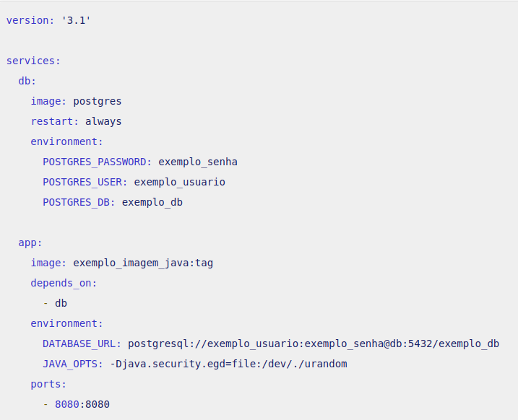Click the db service key
The width and height of the screenshot is (518, 420).
point(25,81)
